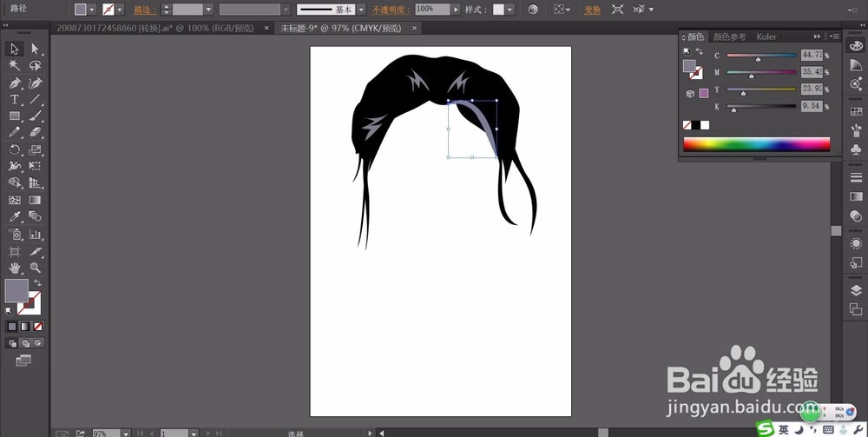Open the Symbols panel club icon
Screen dimensions: 868x437
(856, 149)
